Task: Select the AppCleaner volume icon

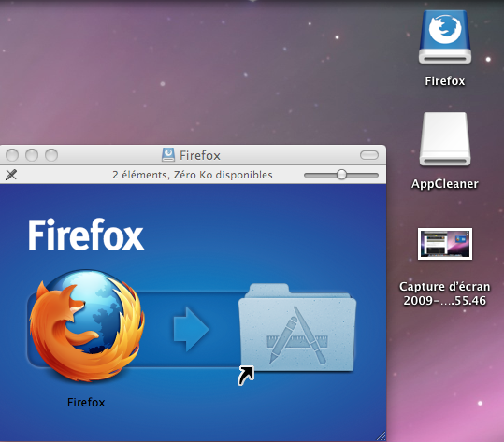Action: [445, 138]
